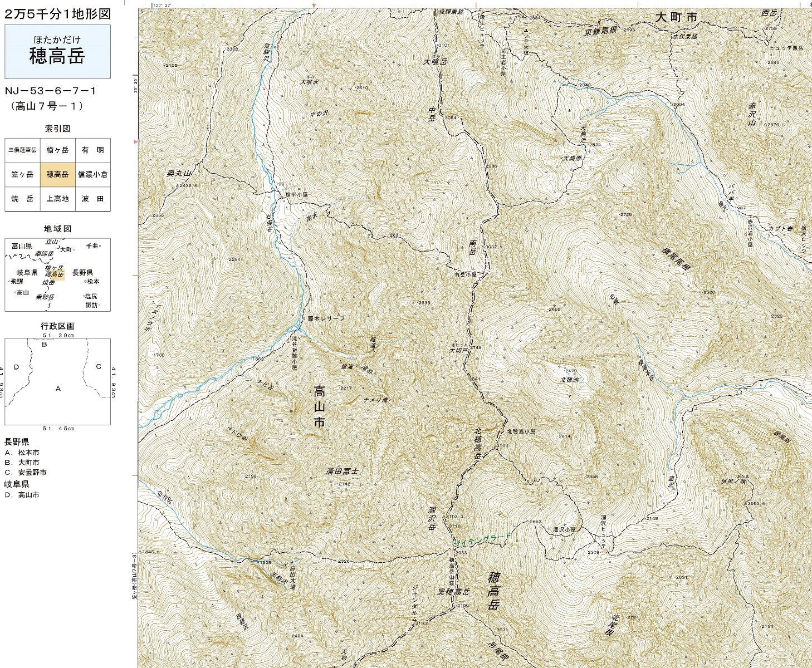The image size is (812, 668).
Task: Click the 東鎌尾根 ridge label
Action: click(x=600, y=31)
